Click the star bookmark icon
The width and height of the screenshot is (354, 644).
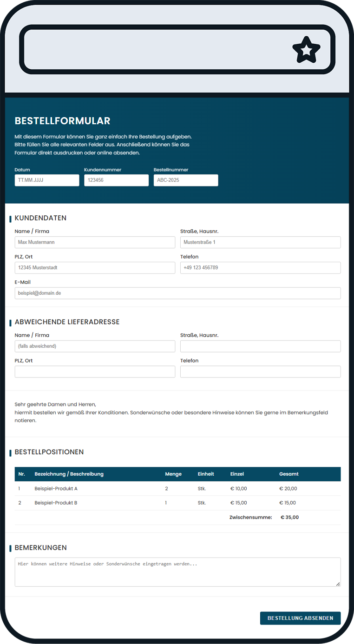[306, 49]
